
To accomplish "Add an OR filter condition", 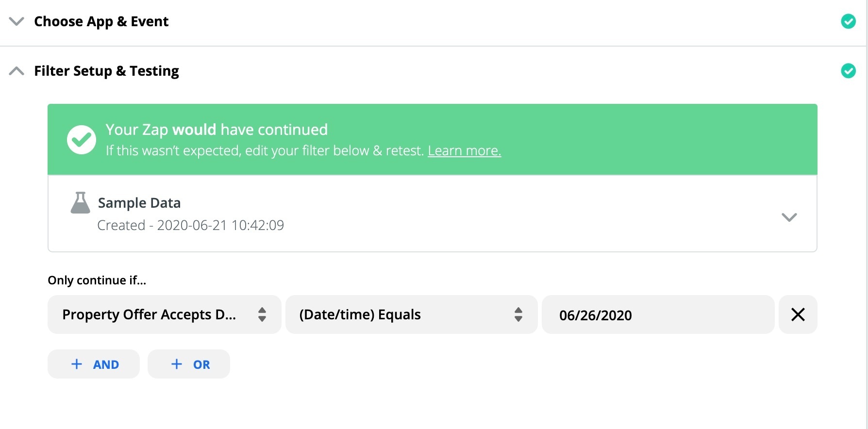I will coord(189,364).
